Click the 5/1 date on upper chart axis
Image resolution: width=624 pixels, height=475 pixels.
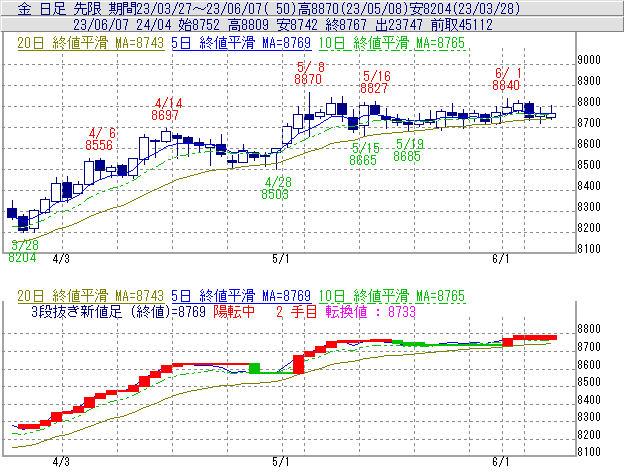click(x=281, y=257)
